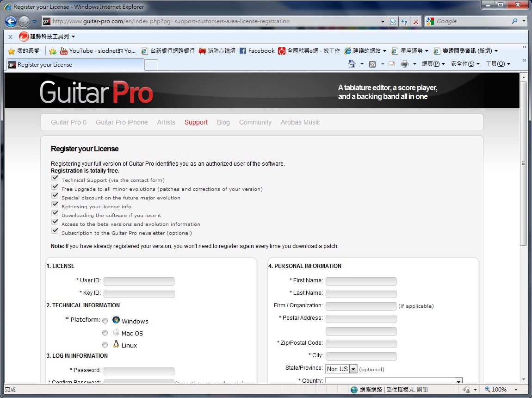Focus the Zip/Postal Code field

(361, 344)
